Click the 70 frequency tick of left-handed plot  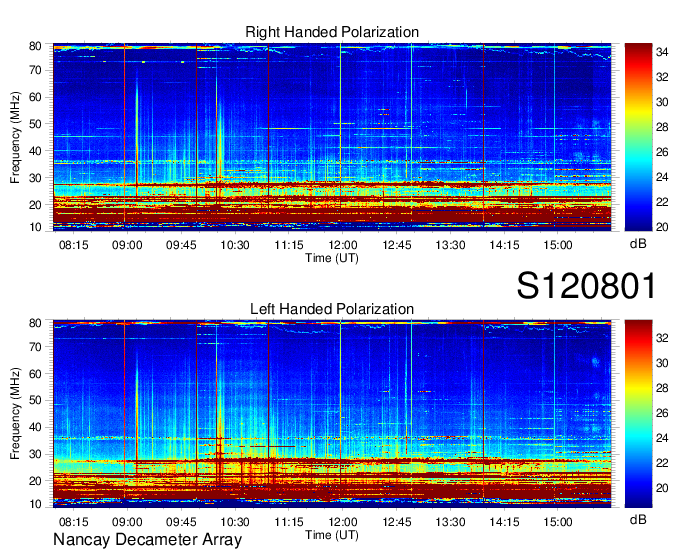pos(35,347)
